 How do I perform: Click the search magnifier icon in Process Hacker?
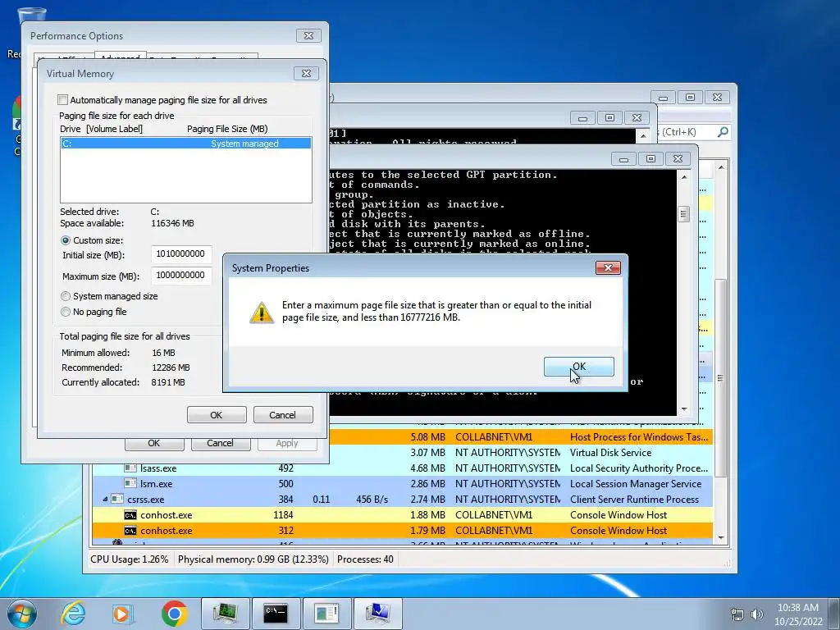click(723, 131)
